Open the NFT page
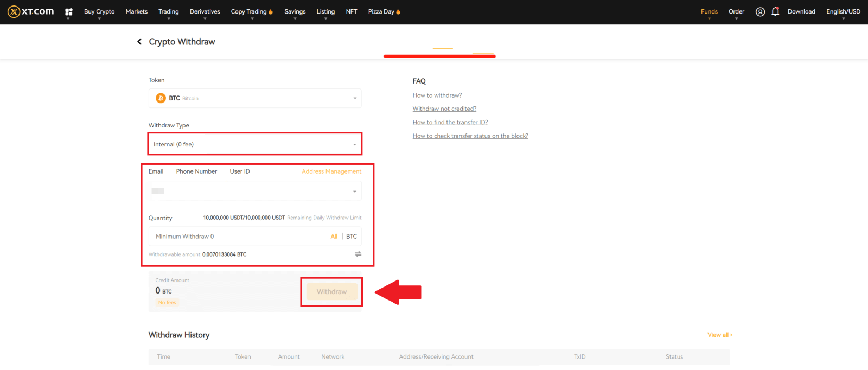Image resolution: width=868 pixels, height=370 pixels. coord(352,11)
